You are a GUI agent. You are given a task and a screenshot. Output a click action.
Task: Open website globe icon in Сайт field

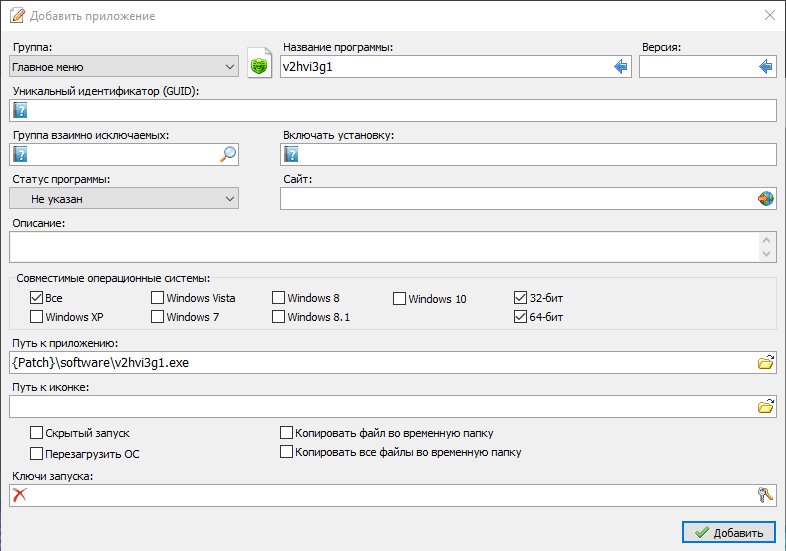coord(765,199)
